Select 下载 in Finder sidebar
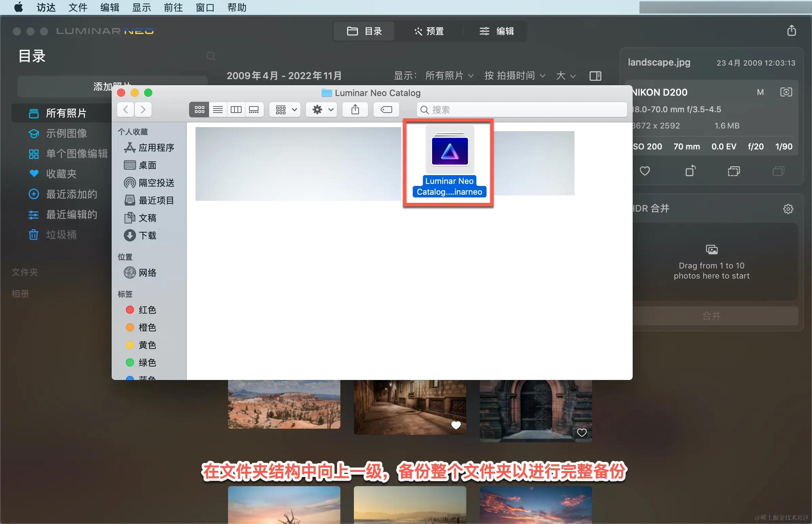Screen dimensions: 812x524 pyautogui.click(x=147, y=235)
